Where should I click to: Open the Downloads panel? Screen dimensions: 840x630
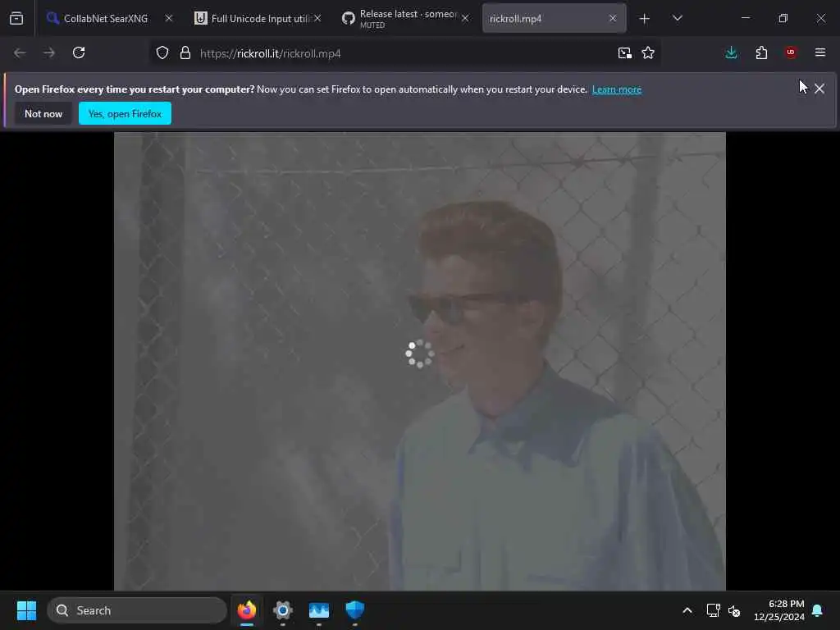731,53
